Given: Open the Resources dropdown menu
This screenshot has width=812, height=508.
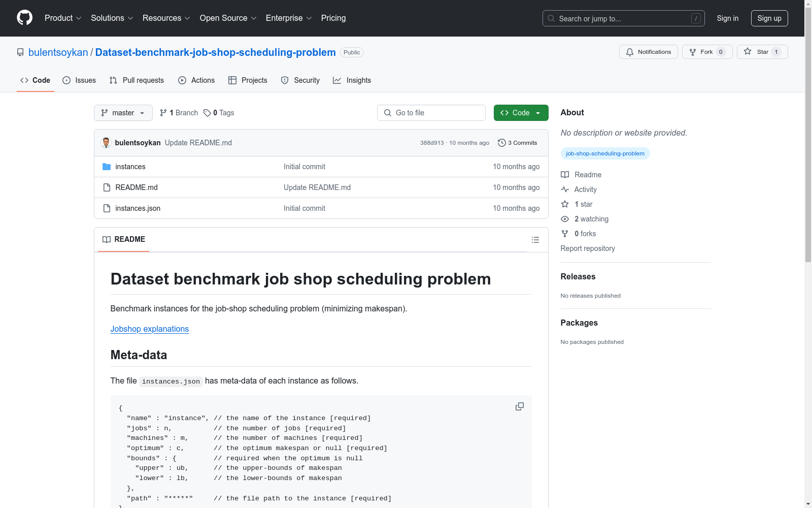Looking at the screenshot, I should 166,18.
